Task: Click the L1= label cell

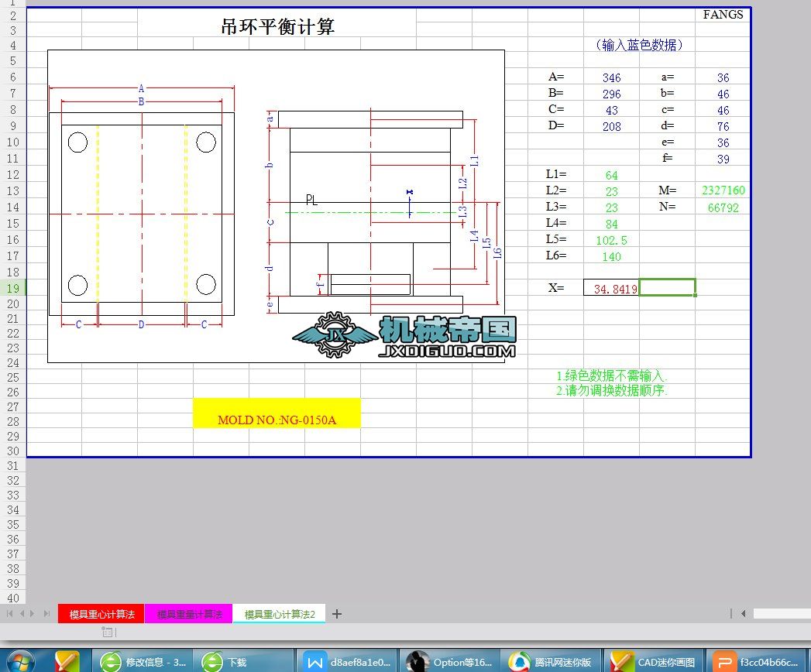Action: click(x=556, y=175)
